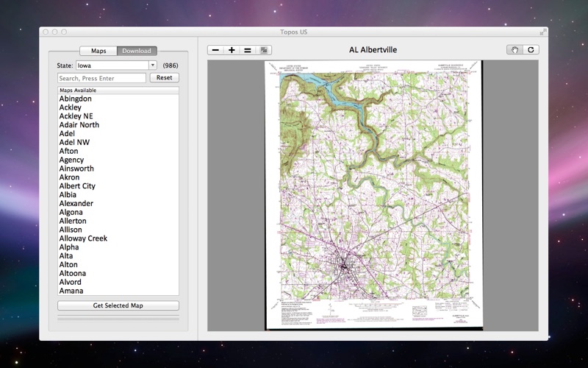The width and height of the screenshot is (588, 368).
Task: Switch to the Download tab
Action: 136,51
